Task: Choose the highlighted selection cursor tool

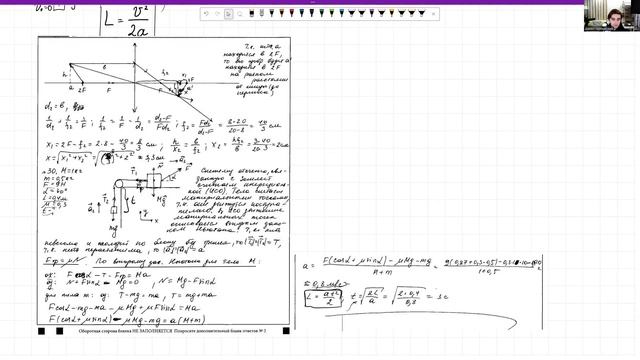Action: pyautogui.click(x=229, y=14)
